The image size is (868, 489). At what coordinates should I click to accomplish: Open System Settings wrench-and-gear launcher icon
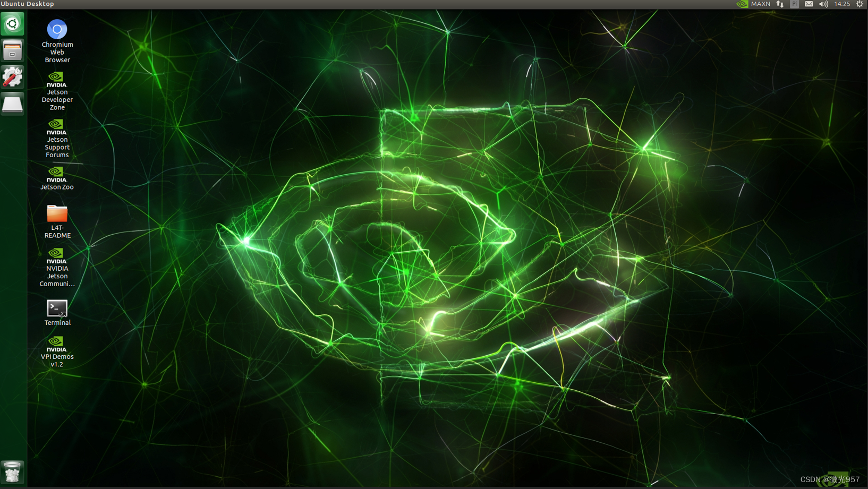[x=12, y=77]
